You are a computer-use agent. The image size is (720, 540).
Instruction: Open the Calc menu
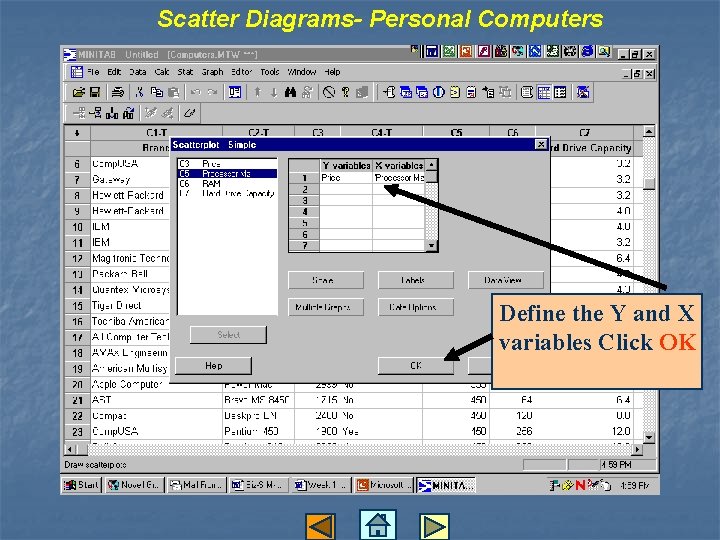click(x=162, y=72)
